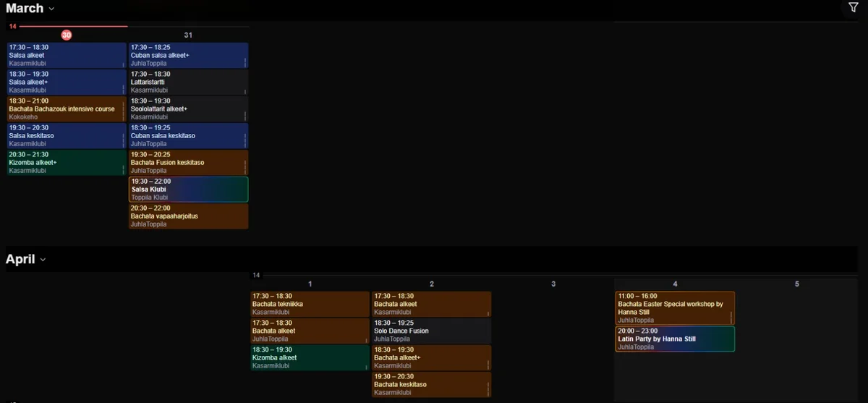Viewport: 868px width, 403px height.
Task: Open the Bachata keskitaso event on April 2
Action: coord(431,385)
